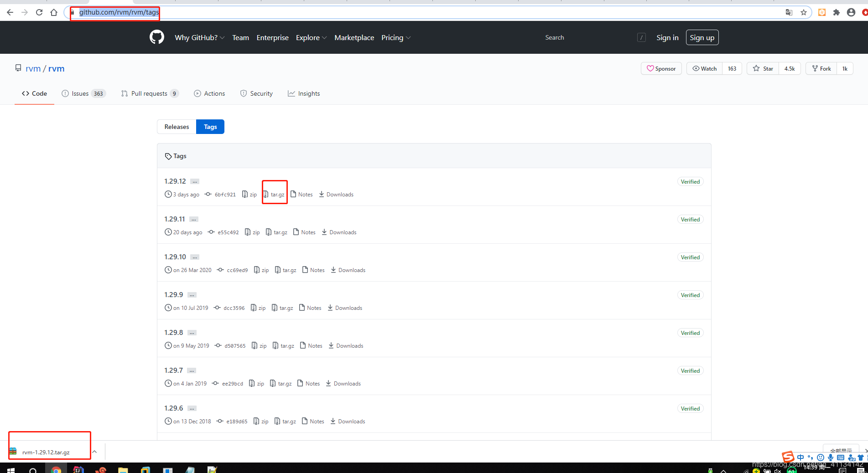Reload the page with the refresh icon
This screenshot has width=868, height=473.
point(39,12)
